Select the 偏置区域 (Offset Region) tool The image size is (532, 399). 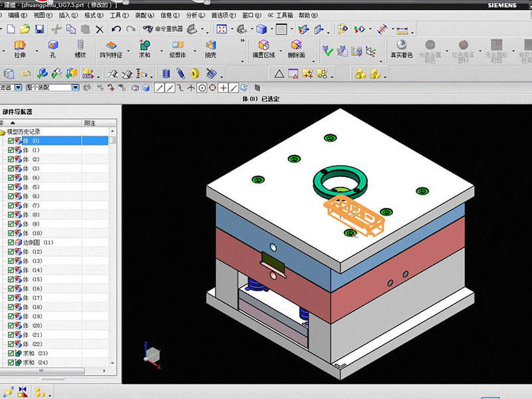263,49
